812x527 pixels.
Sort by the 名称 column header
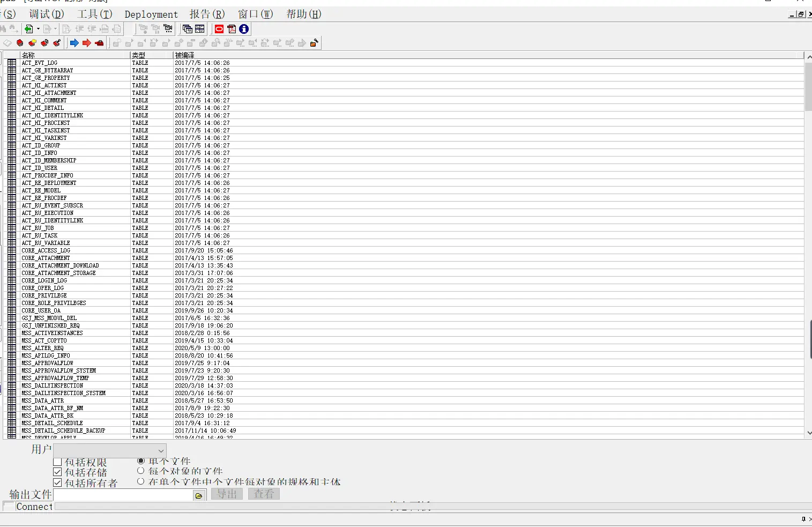point(75,55)
